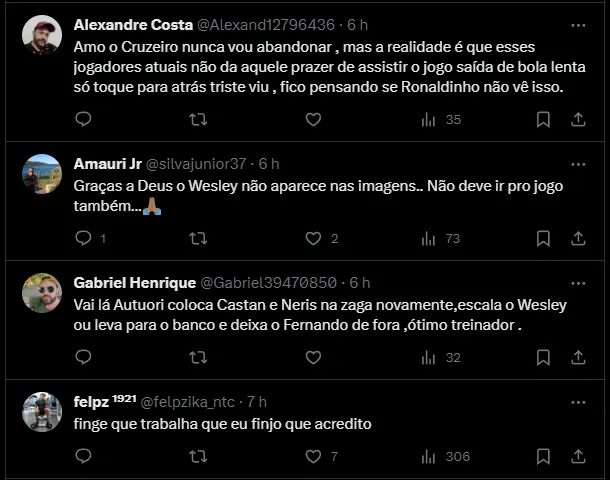Viewport: 610px width, 480px height.
Task: Share felpz's tweet
Action: point(578,457)
